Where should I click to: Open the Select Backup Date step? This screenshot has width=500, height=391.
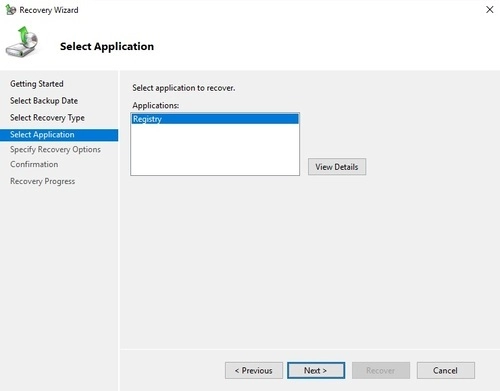44,101
